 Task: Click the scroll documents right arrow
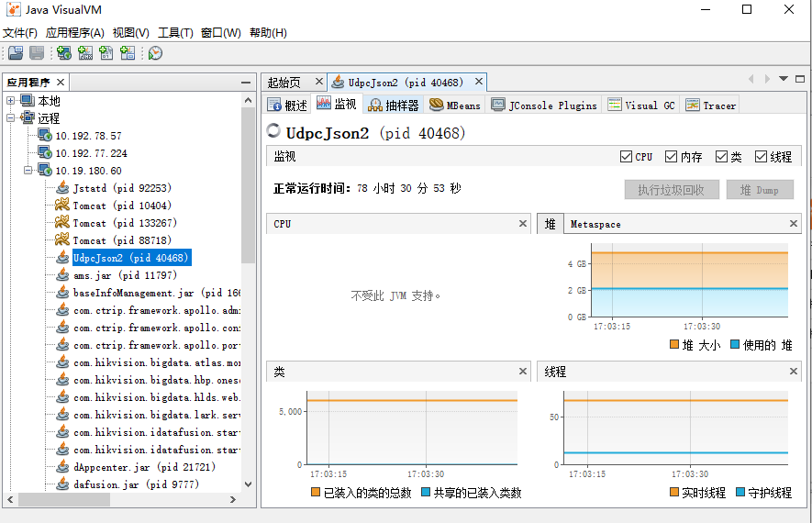click(x=767, y=79)
